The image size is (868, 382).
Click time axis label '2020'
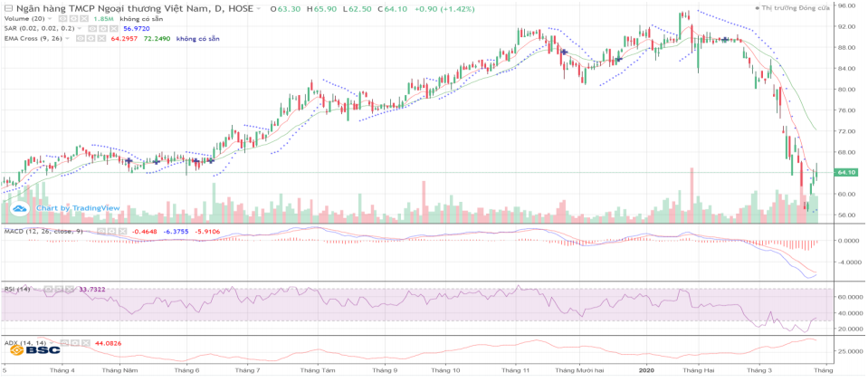[x=646, y=369]
